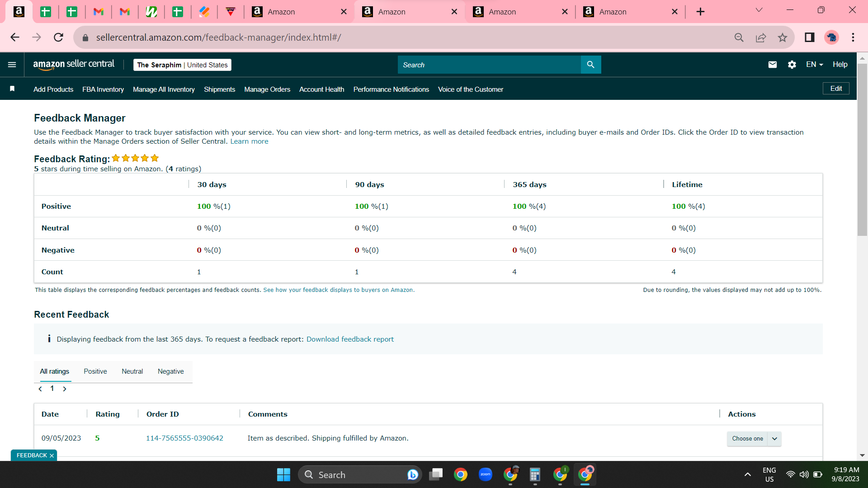Click the amazon seller central logo

(74, 65)
